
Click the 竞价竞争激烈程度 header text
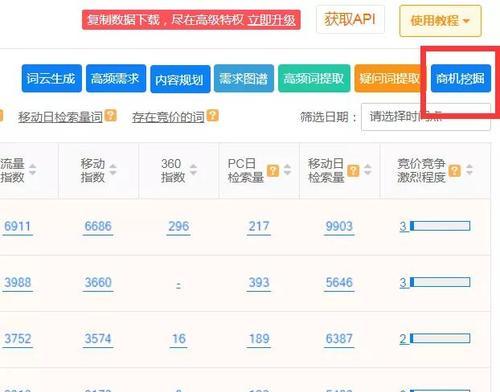click(421, 170)
